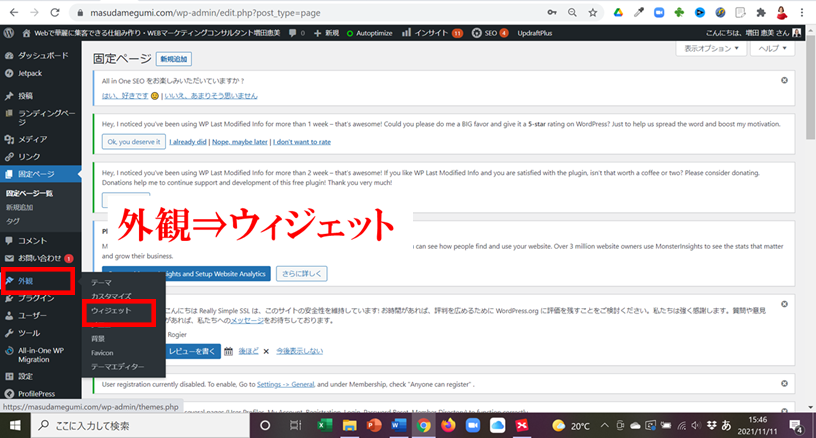The image size is (816, 438).
Task: Bookmark this page with star icon
Action: 592,12
